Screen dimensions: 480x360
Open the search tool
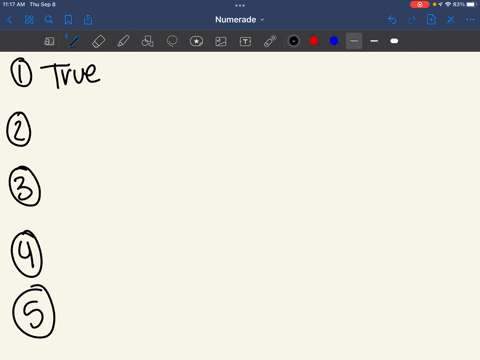[x=49, y=20]
